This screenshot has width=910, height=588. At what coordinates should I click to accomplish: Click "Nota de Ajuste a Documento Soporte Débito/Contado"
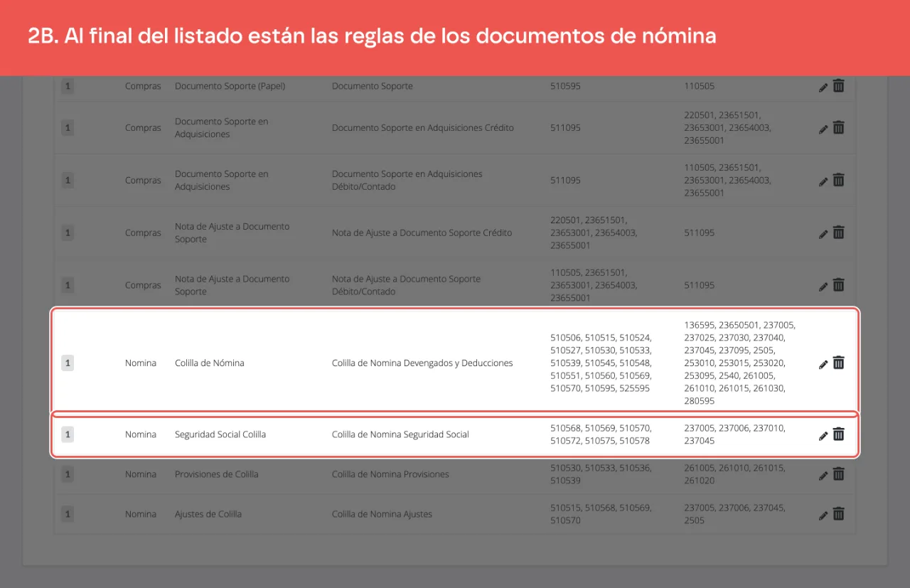[x=407, y=285]
